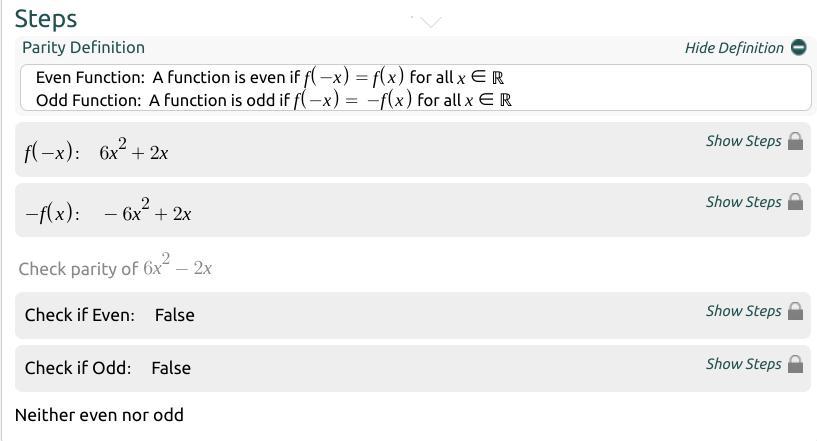Click the Odd Function definition line
The image size is (817, 441).
click(273, 100)
